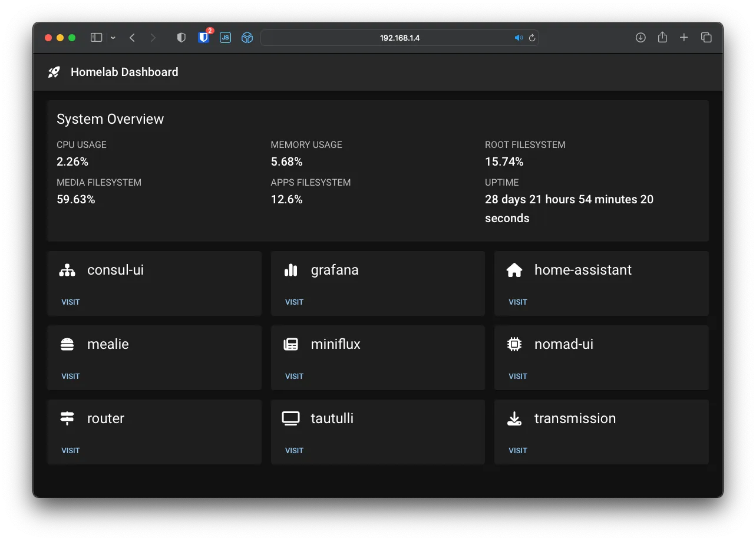
Task: Click the media filesystem value 59.63%
Action: 76,199
